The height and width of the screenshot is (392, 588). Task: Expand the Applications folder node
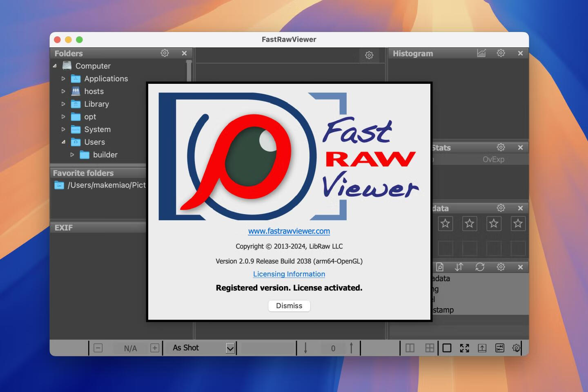[63, 78]
